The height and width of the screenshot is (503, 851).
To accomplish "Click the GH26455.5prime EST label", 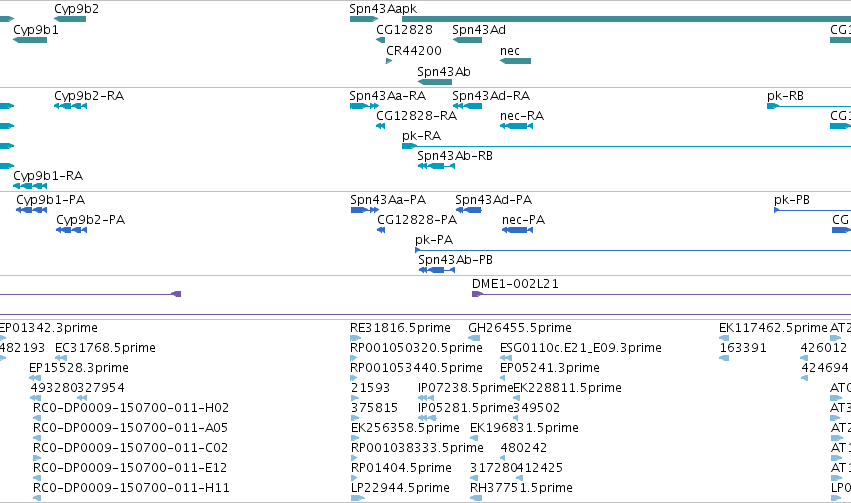I will (x=520, y=328).
